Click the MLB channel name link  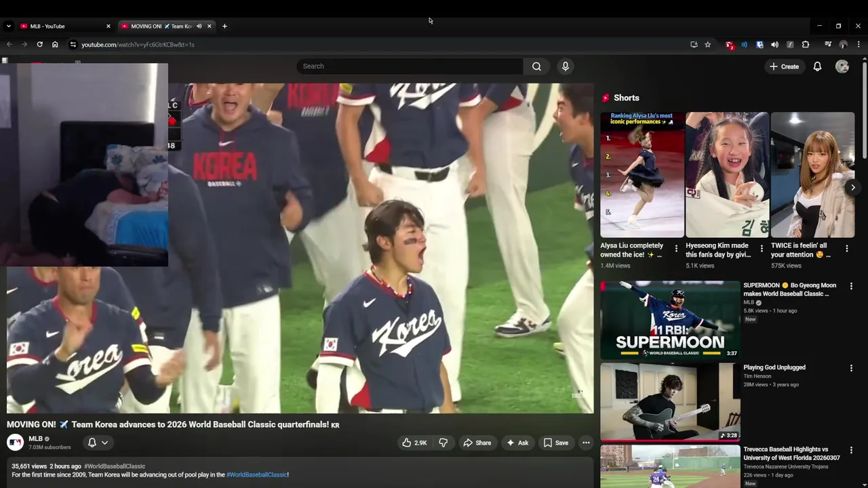[x=35, y=439]
